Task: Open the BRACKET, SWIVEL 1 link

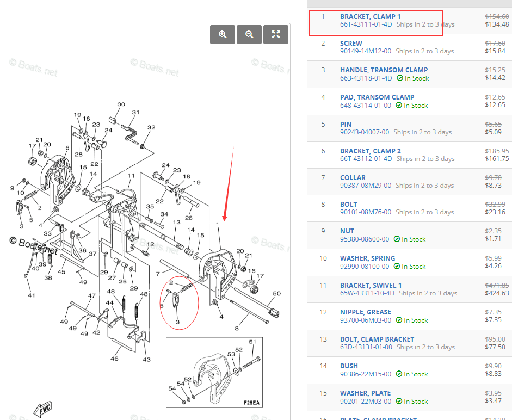Action: (x=371, y=285)
